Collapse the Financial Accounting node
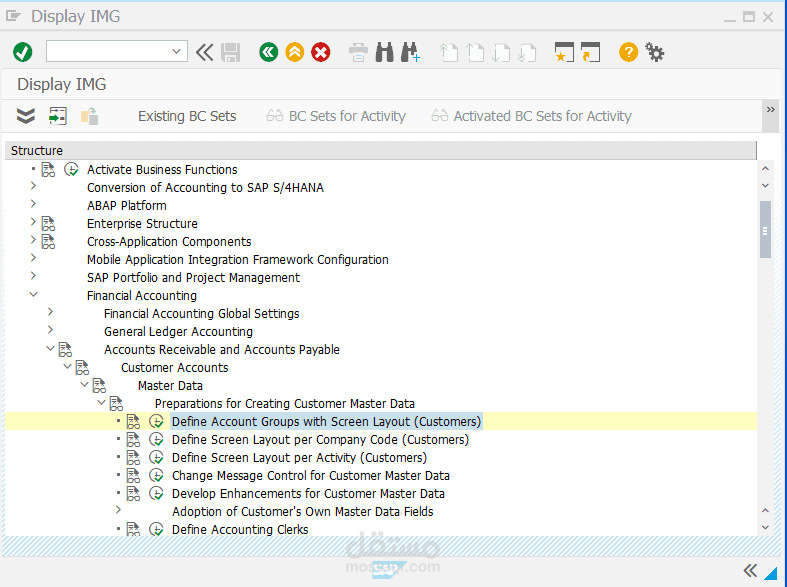The height and width of the screenshot is (587, 787). 33,295
